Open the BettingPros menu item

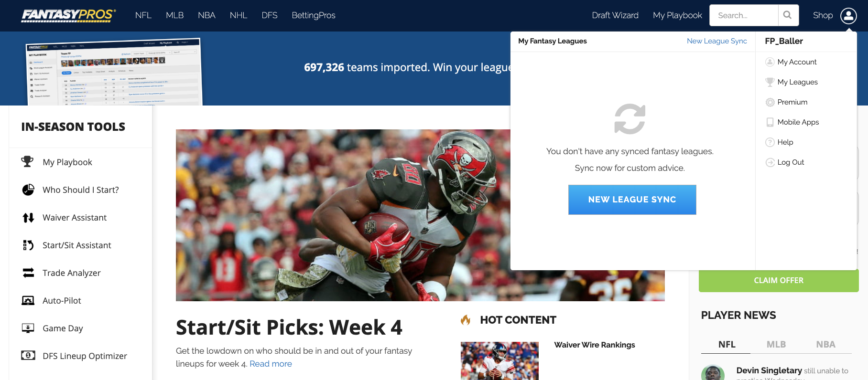pos(314,15)
